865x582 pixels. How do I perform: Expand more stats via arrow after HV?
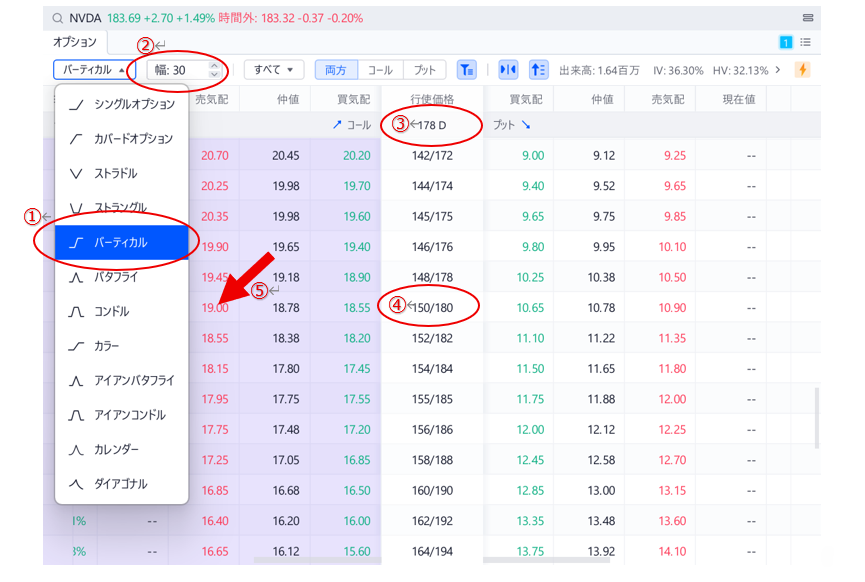coord(777,70)
